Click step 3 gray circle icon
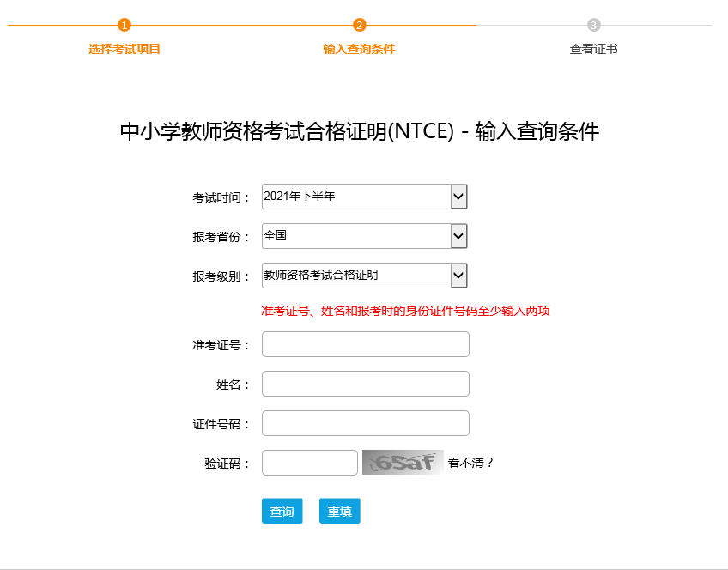 pyautogui.click(x=593, y=25)
